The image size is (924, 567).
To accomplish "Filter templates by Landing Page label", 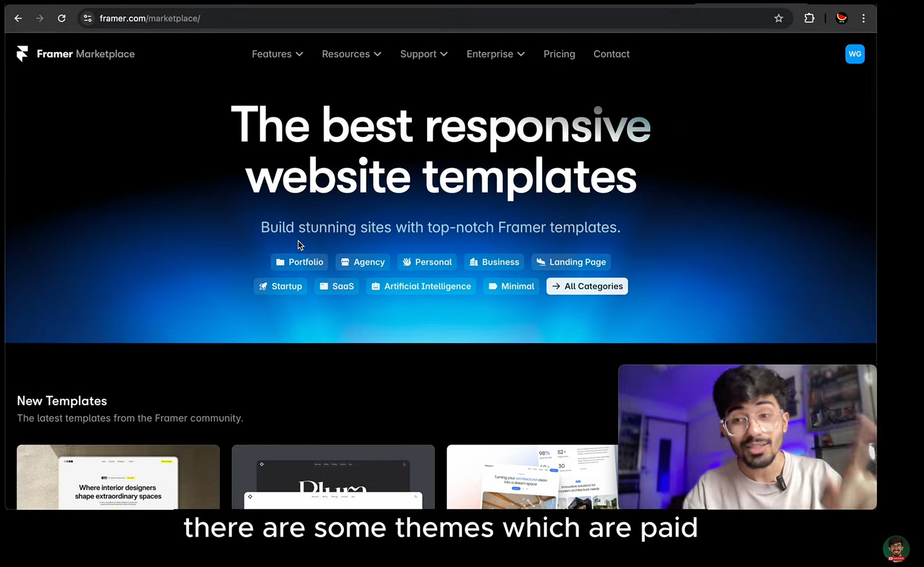I will 577,262.
